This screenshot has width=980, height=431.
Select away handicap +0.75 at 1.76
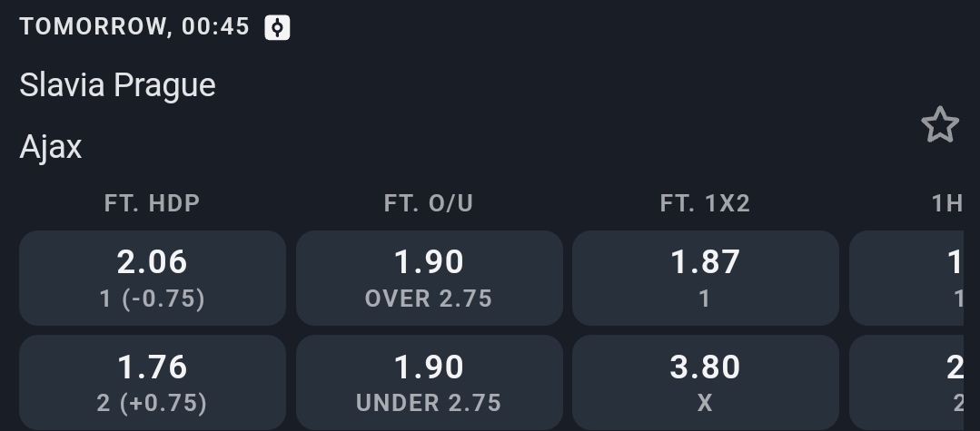click(x=153, y=382)
